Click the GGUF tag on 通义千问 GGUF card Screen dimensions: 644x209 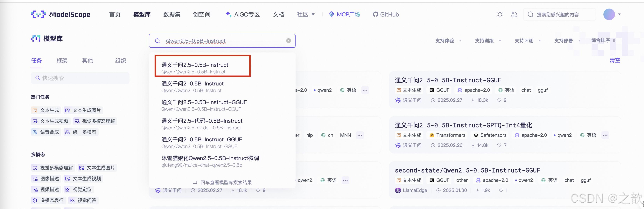[439, 90]
